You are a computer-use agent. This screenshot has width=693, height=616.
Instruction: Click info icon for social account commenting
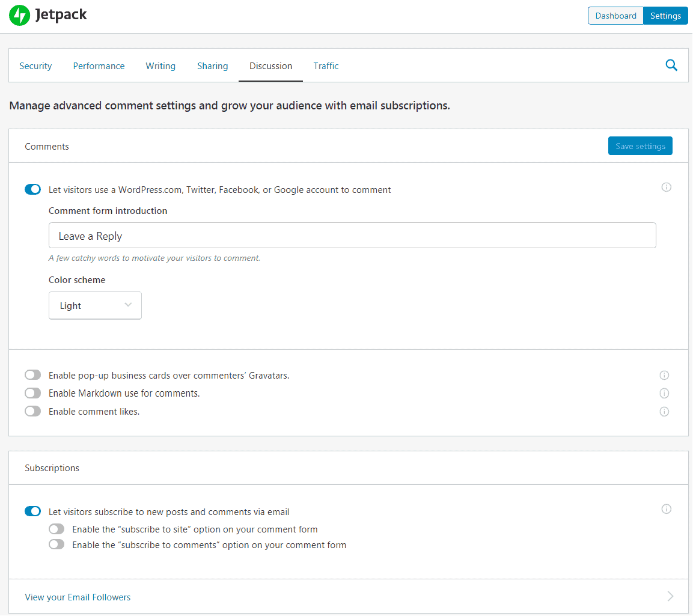pos(666,187)
